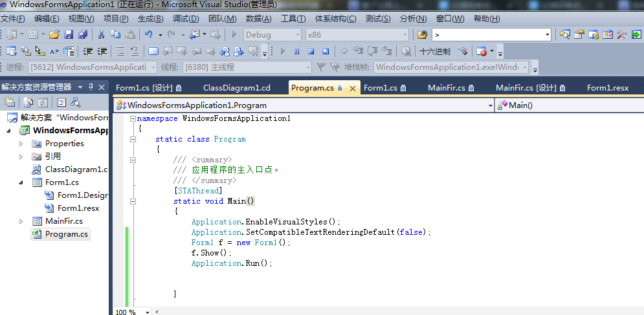Screen dimensions: 644x315
Task: Click the 'f.Show();' code line
Action: coord(212,253)
